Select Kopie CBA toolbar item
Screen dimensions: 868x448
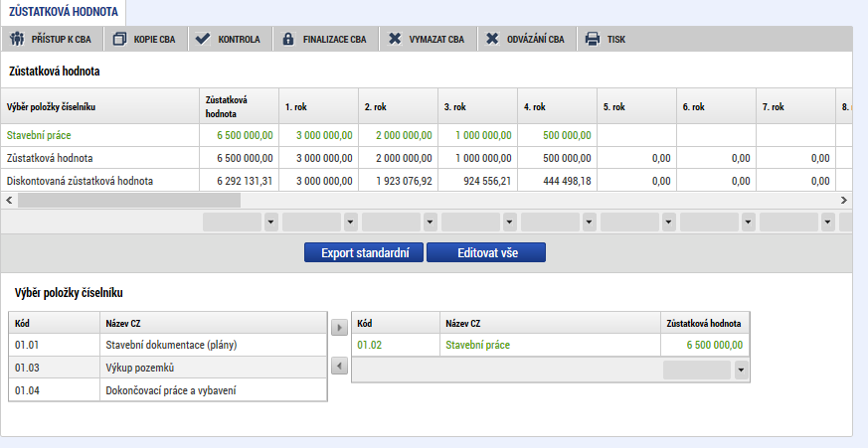[145, 39]
